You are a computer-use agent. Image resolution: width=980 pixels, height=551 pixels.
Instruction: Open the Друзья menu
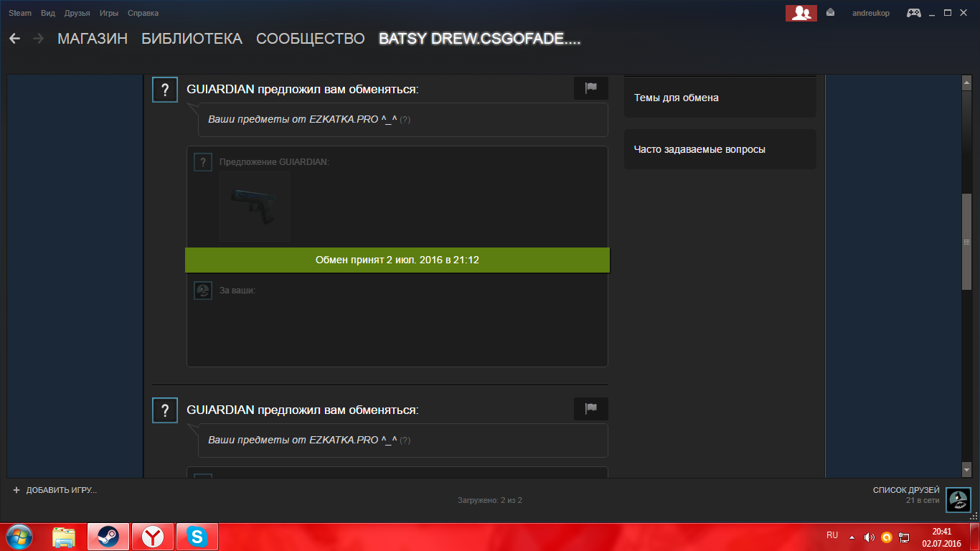tap(77, 13)
